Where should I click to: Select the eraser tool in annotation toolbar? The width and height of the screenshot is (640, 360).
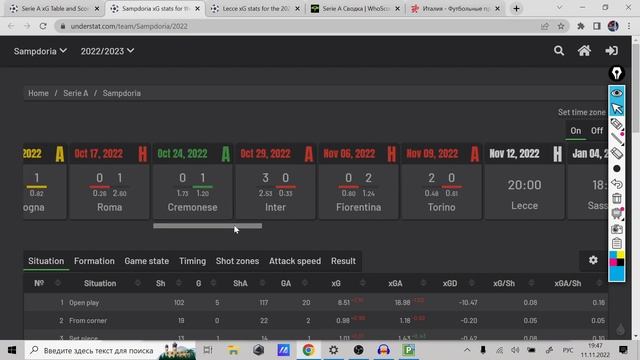[617, 153]
